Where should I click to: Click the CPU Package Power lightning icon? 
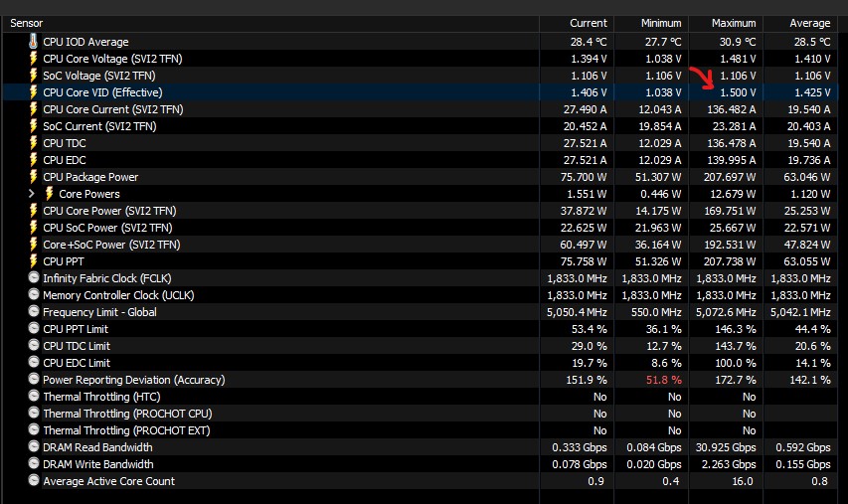[x=33, y=177]
